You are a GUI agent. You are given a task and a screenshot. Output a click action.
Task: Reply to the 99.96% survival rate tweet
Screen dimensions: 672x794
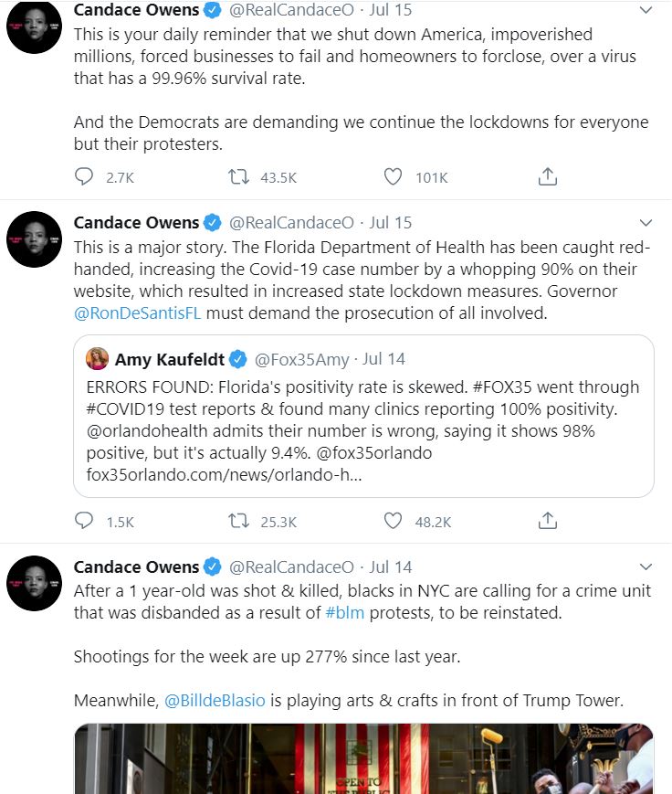[84, 177]
